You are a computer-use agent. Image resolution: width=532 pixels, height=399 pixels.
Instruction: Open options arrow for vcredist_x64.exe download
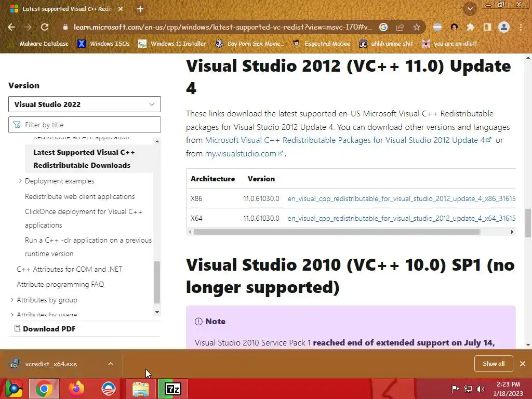[x=111, y=364]
